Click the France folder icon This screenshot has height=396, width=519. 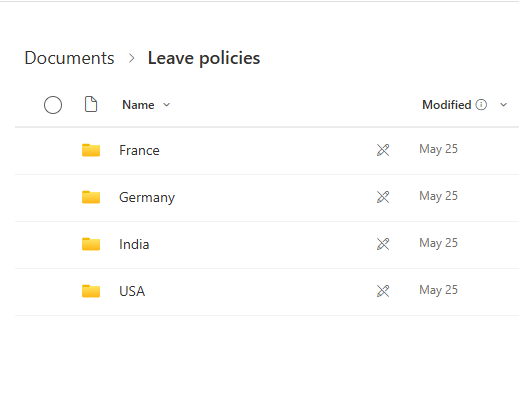(91, 150)
